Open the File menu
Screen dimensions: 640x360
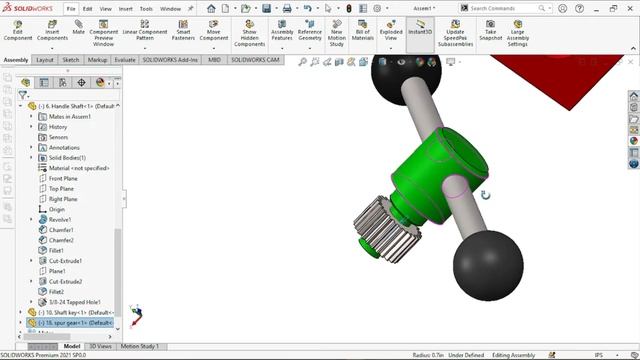click(71, 9)
